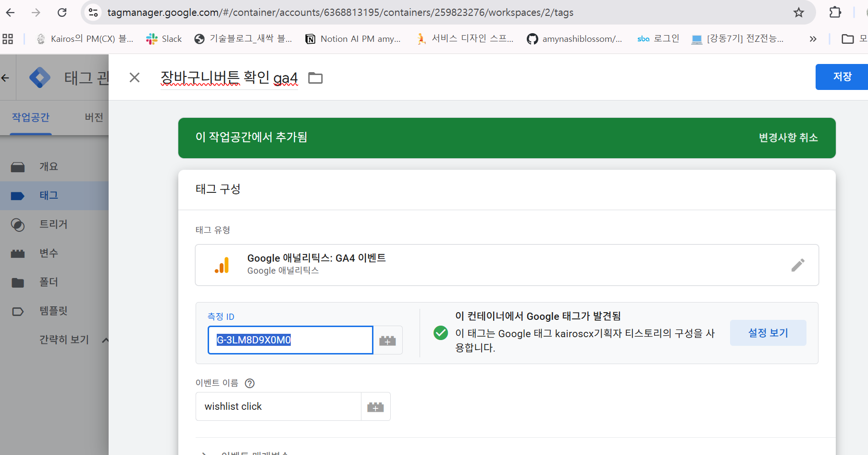Viewport: 868px width, 455px height.
Task: Select the Google 애널리틱스: GA4 이벤트 tag type
Action: [x=507, y=265]
